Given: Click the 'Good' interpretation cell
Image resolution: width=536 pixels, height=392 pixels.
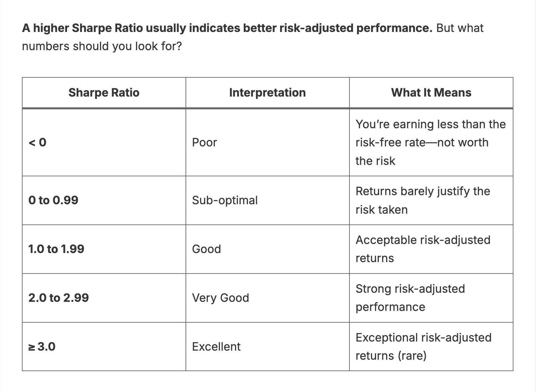Looking at the screenshot, I should [206, 249].
